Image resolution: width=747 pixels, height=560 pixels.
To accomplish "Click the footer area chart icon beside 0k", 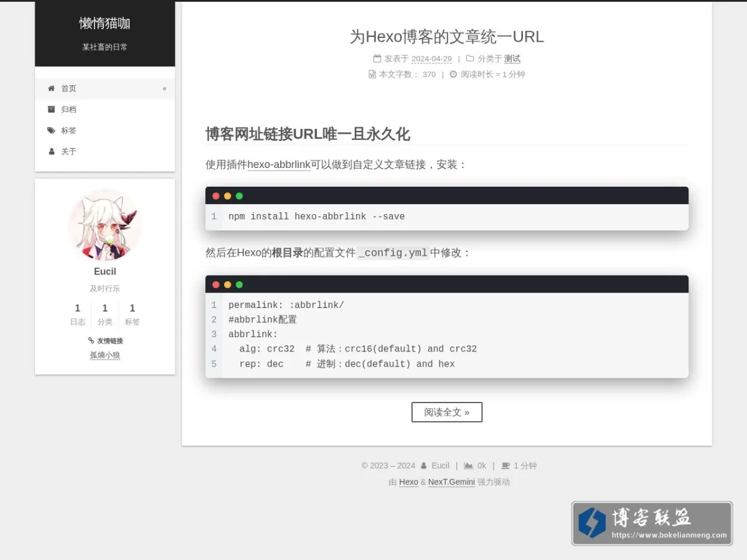I will pos(468,465).
